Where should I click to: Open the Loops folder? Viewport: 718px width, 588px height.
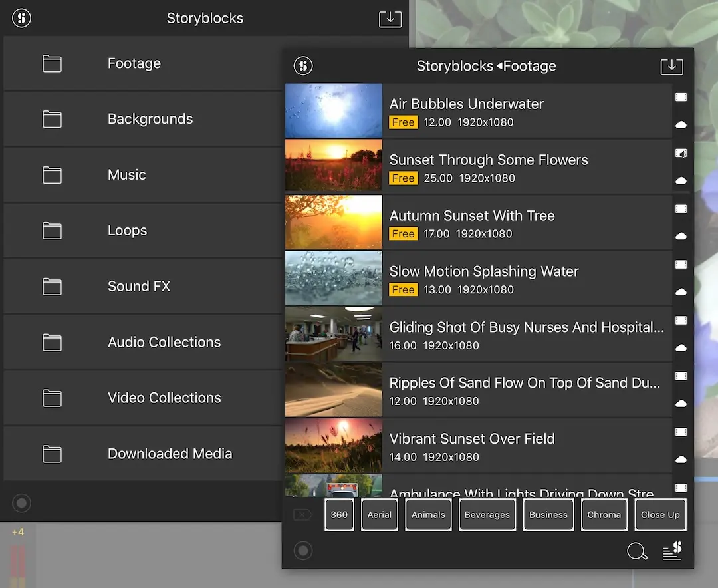click(x=143, y=231)
